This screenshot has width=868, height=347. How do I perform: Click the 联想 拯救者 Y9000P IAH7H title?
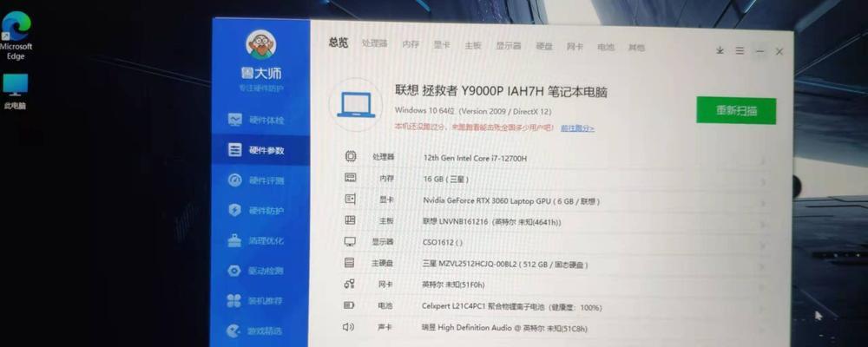501,91
